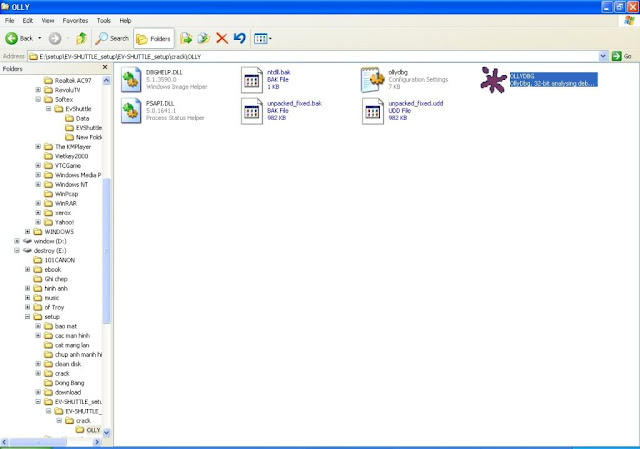The height and width of the screenshot is (449, 640).
Task: Select the clean disk folder
Action: 62,364
